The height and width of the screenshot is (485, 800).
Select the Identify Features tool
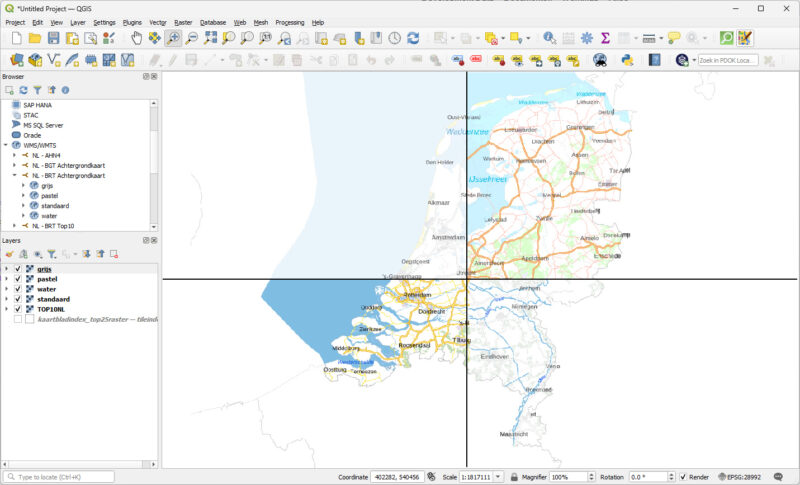click(x=549, y=38)
